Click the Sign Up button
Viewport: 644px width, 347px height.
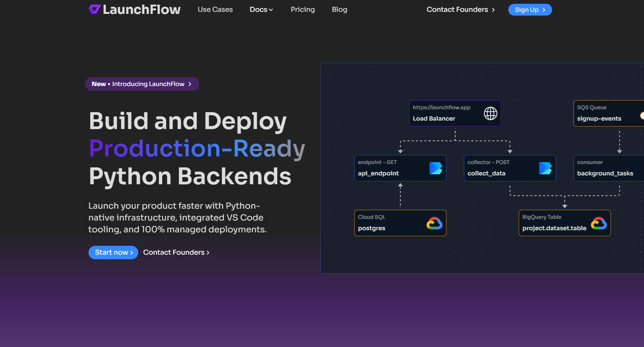pyautogui.click(x=530, y=9)
